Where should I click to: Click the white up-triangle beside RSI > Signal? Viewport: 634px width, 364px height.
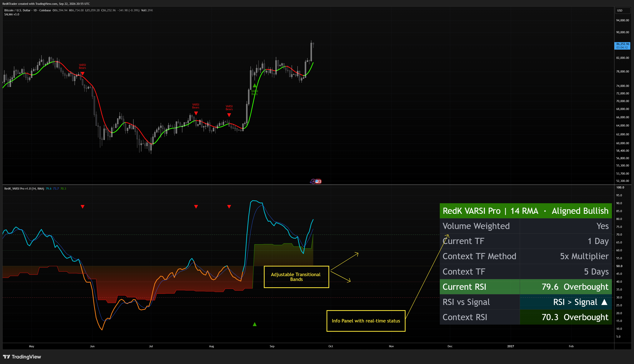(604, 302)
